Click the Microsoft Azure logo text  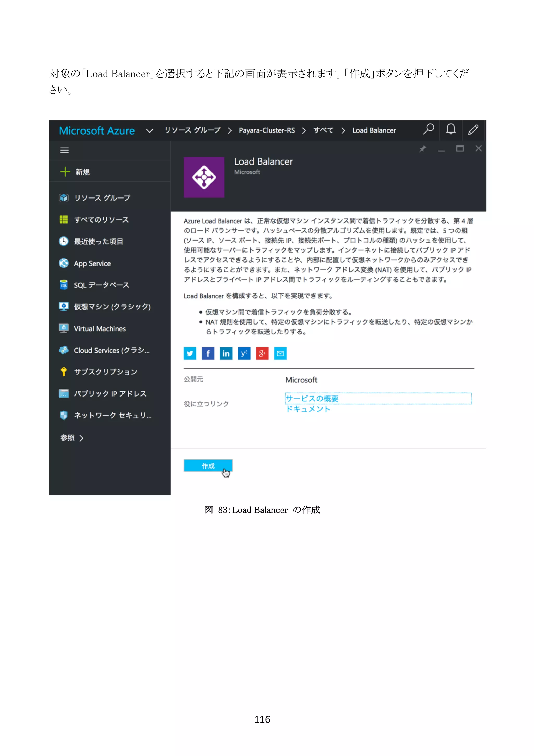(x=97, y=131)
